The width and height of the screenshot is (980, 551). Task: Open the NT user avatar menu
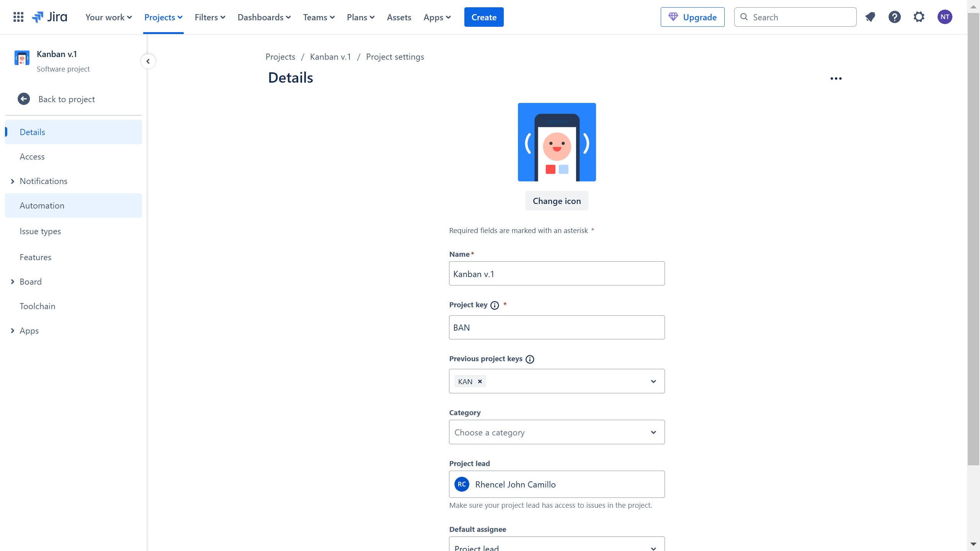(945, 17)
